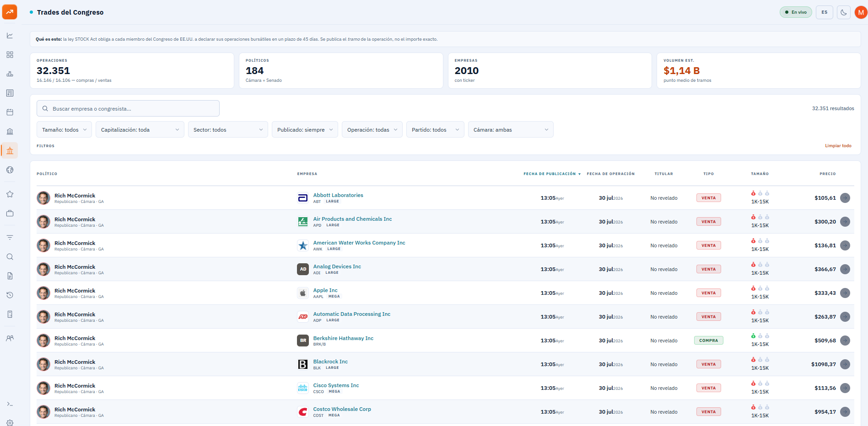This screenshot has height=426, width=868.
Task: Open the Analog Devices Inc link
Action: coord(337,266)
